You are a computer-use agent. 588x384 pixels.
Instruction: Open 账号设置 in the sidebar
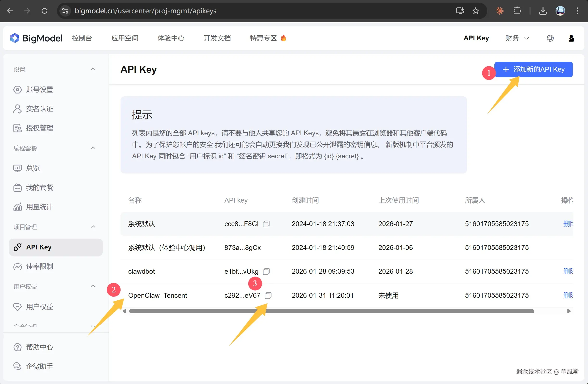[39, 90]
